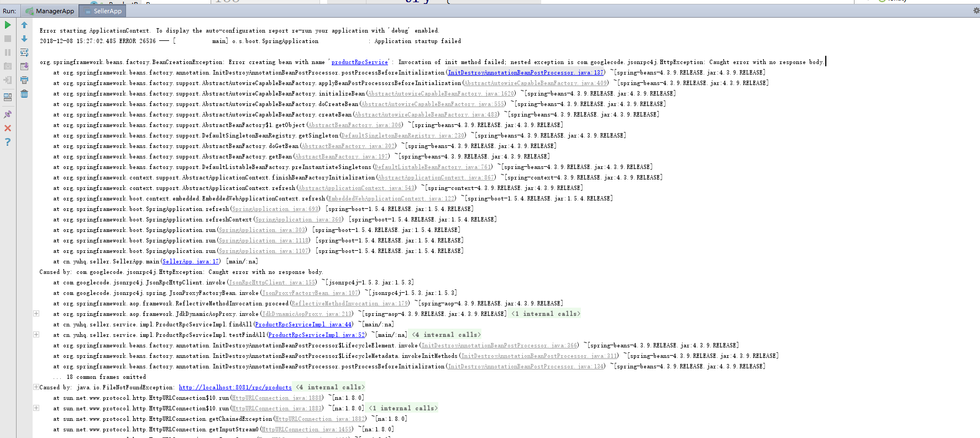Open the ReflectiveMethodInvocation.java:179 link
The image size is (980, 438).
(x=350, y=304)
